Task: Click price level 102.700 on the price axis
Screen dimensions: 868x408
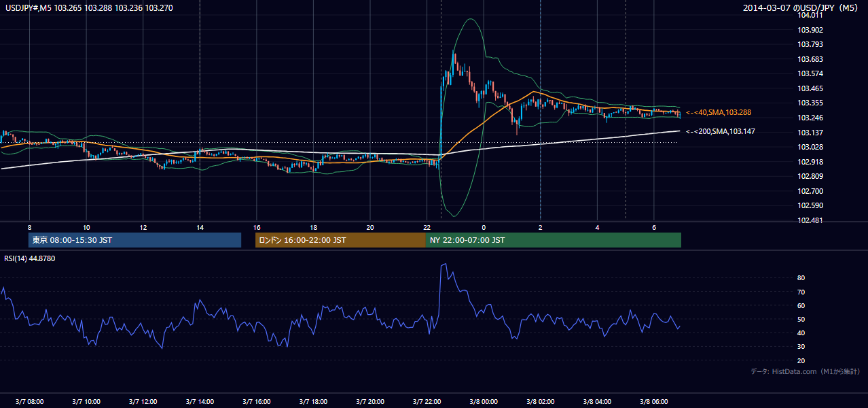Action: click(810, 191)
